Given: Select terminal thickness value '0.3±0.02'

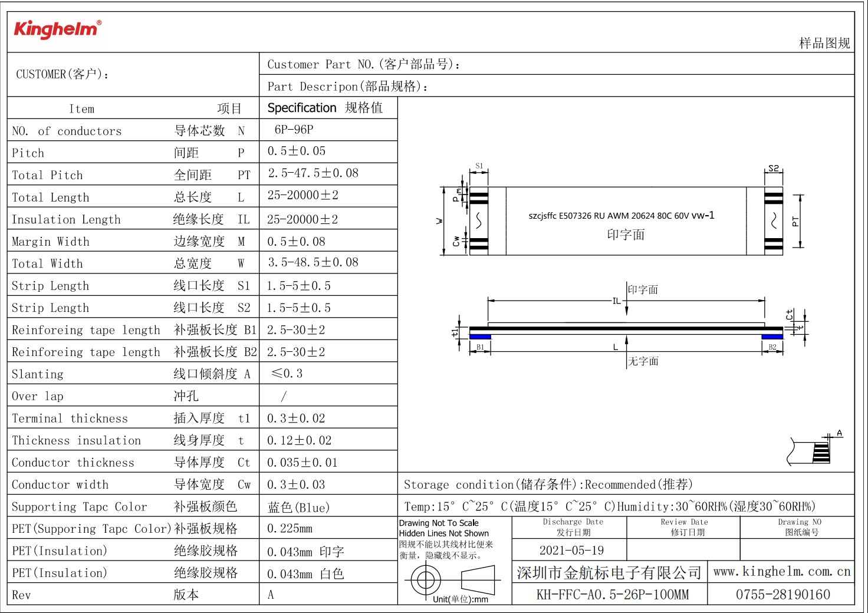Looking at the screenshot, I should (296, 418).
